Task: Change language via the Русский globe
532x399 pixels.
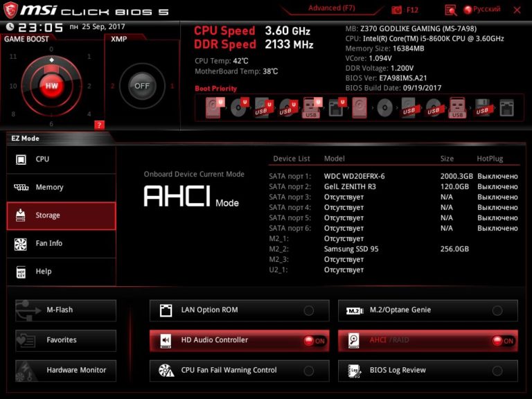Action: tap(482, 10)
